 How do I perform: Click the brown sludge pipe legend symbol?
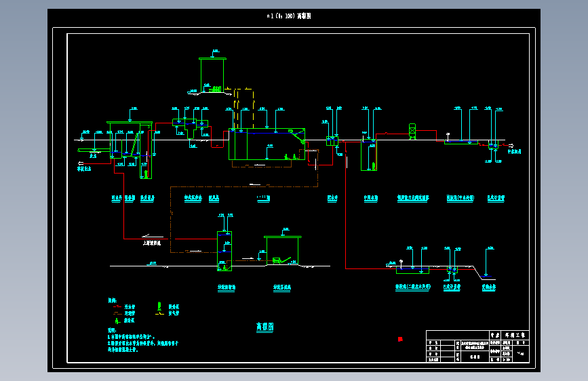pos(117,313)
